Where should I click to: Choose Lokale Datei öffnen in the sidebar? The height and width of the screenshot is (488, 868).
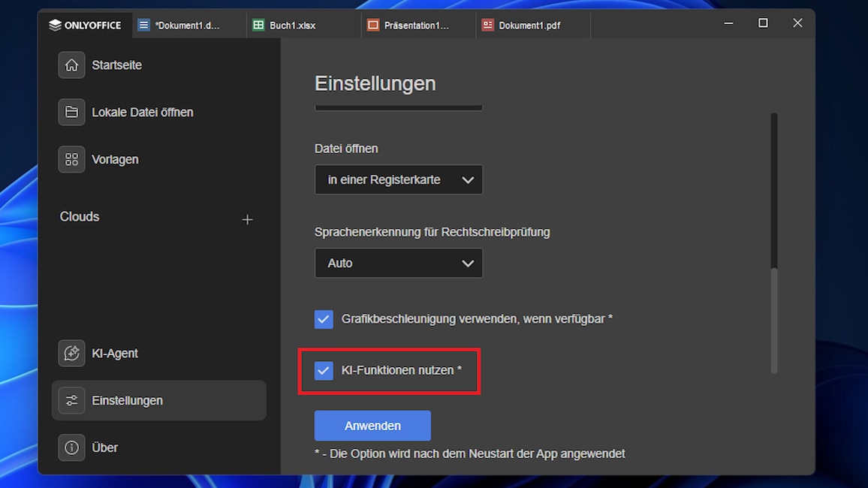point(159,112)
